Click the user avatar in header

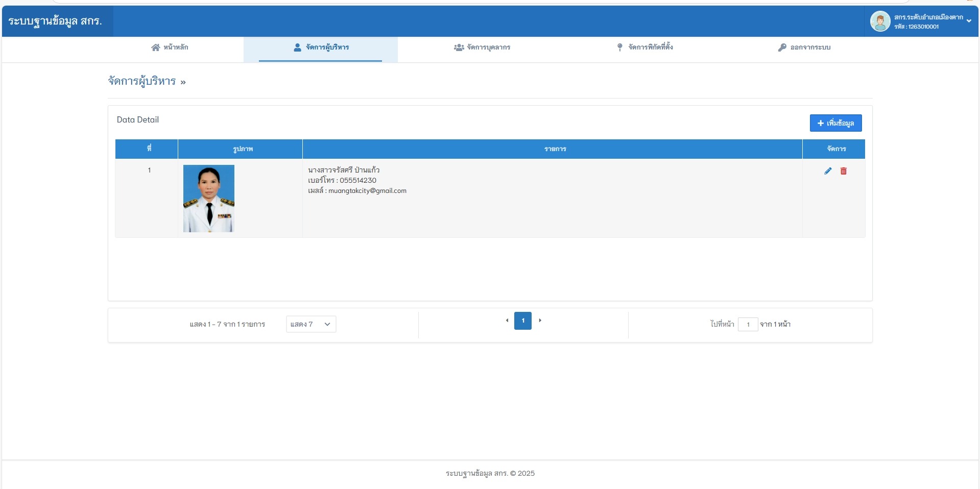click(880, 21)
